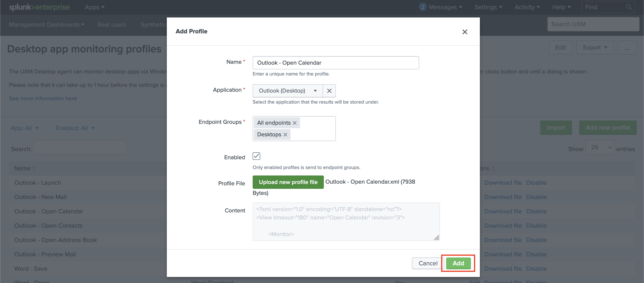Toggle the Enabled checkbox
Screen dimensions: 644x283
256,156
